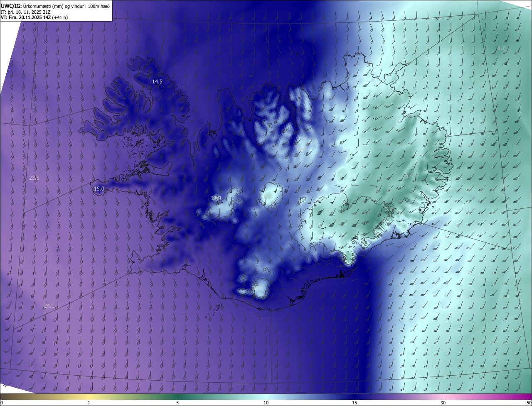Click the 5.9 value on the map
This screenshot has height=406, width=532.
click(389, 210)
